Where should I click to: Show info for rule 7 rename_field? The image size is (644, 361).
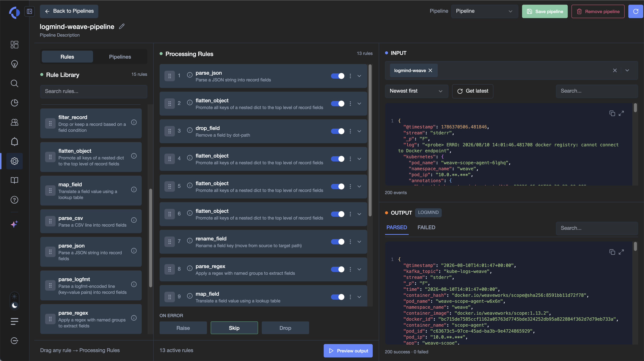pos(190,241)
